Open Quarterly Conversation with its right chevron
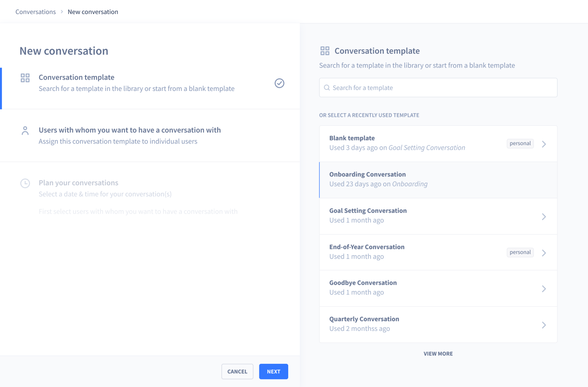 tap(544, 325)
